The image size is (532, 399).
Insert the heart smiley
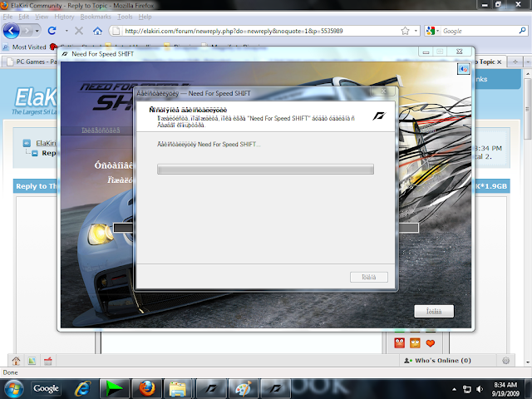click(431, 343)
